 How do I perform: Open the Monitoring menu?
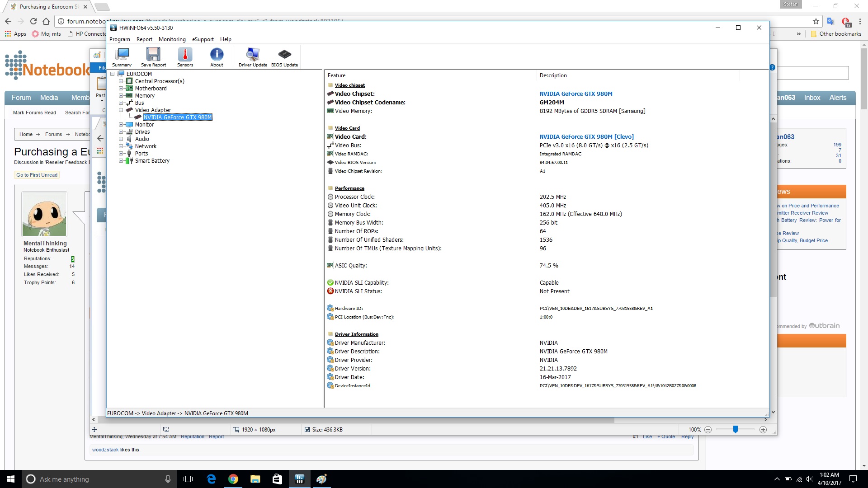click(172, 39)
